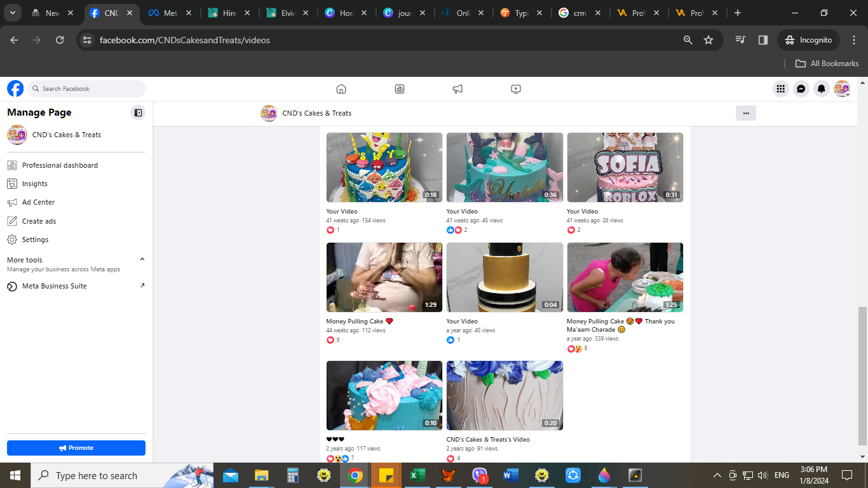This screenshot has height=488, width=868.
Task: Click the page vertical scrollbar
Action: 862,376
